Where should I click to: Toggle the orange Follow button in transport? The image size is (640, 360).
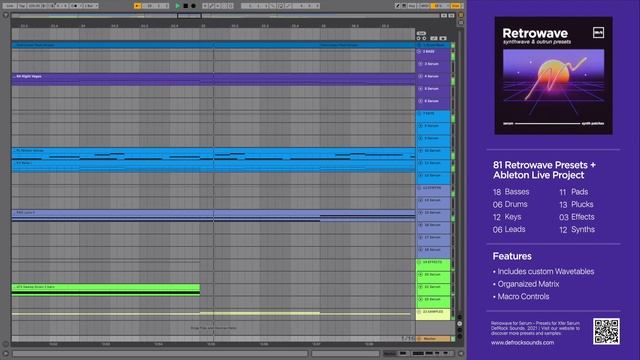pos(138,6)
